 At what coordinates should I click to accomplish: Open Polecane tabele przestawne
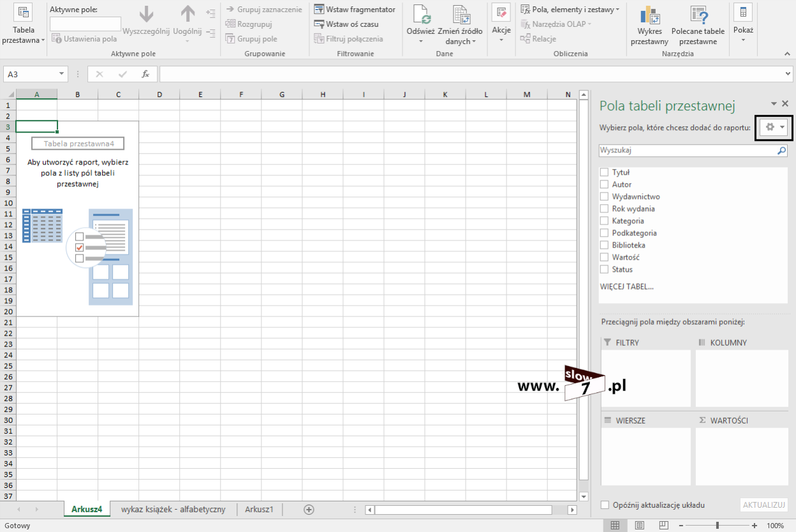coord(698,26)
